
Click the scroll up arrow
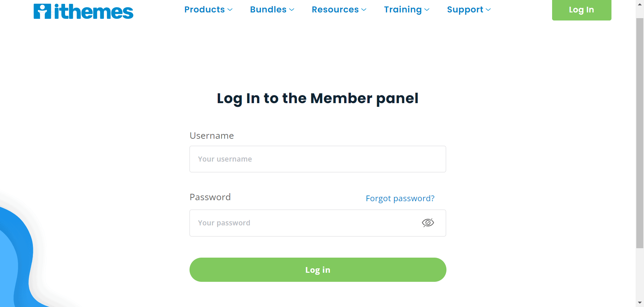(639, 4)
